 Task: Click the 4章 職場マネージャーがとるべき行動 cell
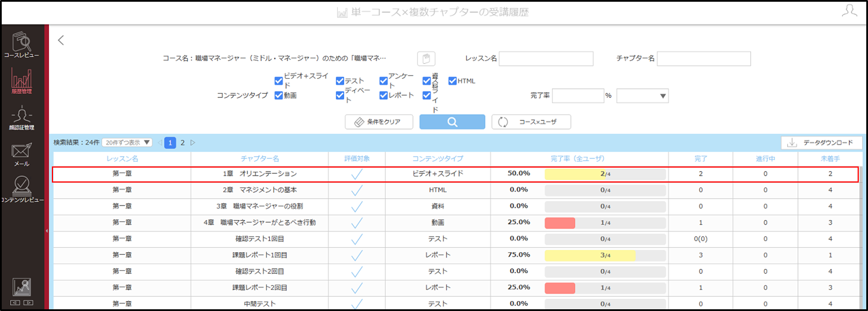click(x=260, y=222)
